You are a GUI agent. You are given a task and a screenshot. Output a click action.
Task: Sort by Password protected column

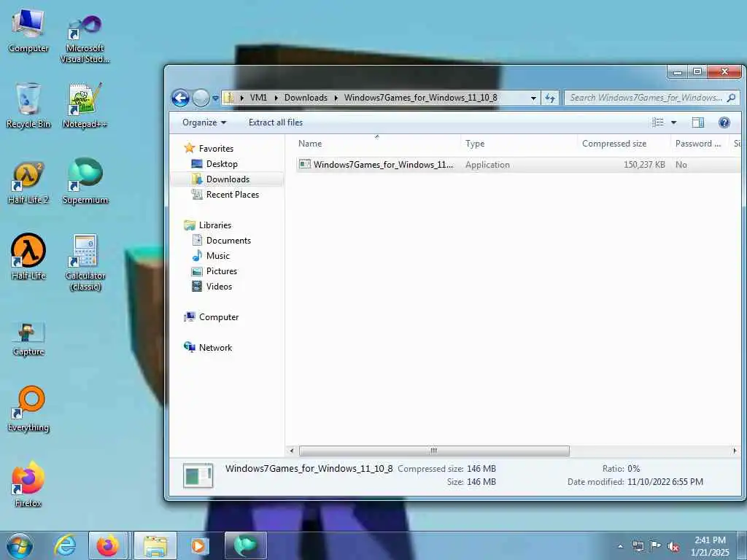coord(698,144)
